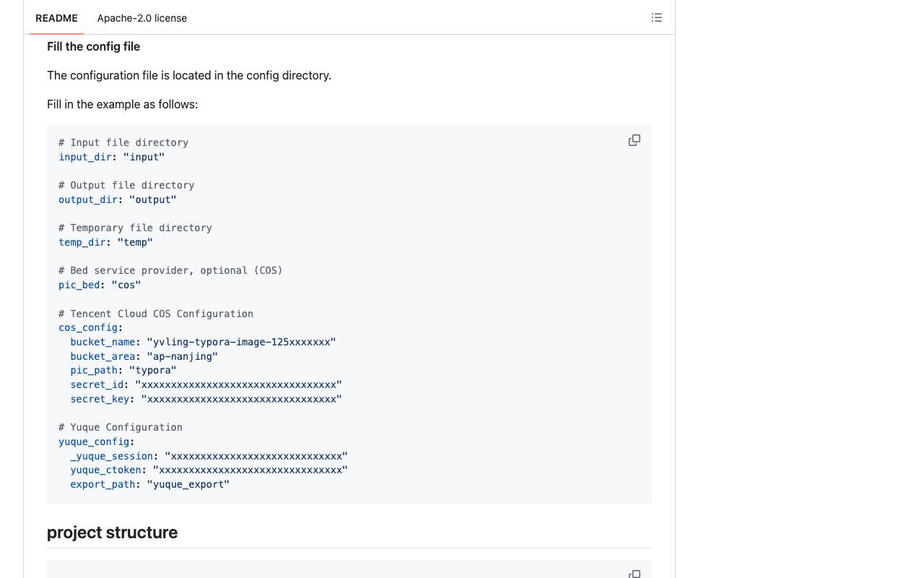The width and height of the screenshot is (924, 578).
Task: Click the output_dir key in config
Action: coord(88,199)
